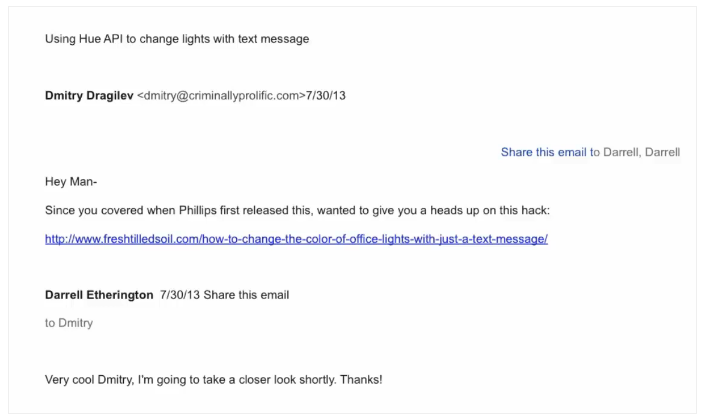Click the sentence mentioning Phillips release

click(297, 210)
